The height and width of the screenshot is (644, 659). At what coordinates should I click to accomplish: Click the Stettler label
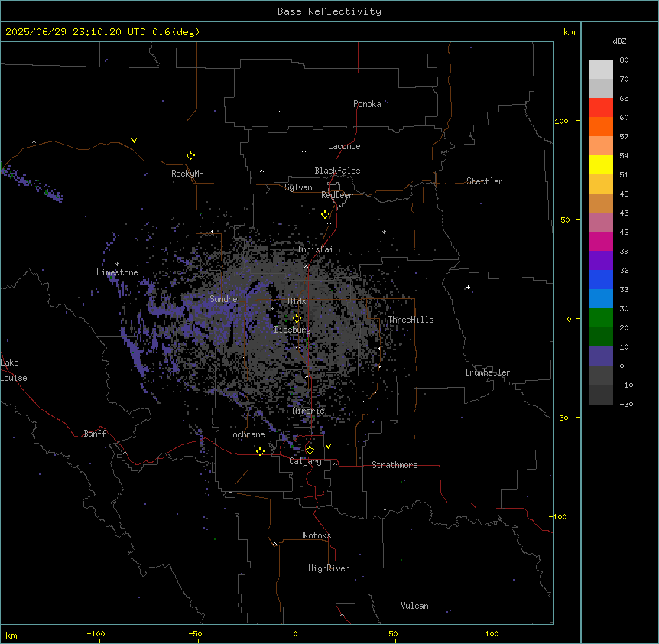click(x=485, y=181)
